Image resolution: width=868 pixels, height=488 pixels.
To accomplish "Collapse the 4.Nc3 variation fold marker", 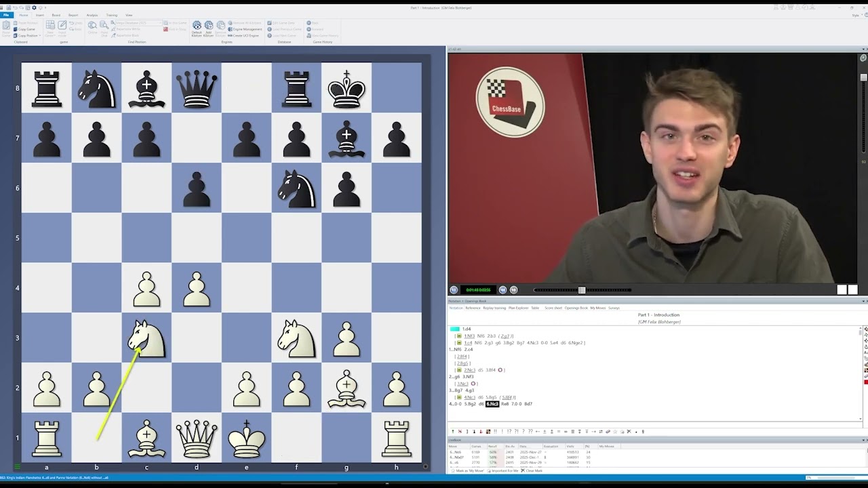I will 459,397.
